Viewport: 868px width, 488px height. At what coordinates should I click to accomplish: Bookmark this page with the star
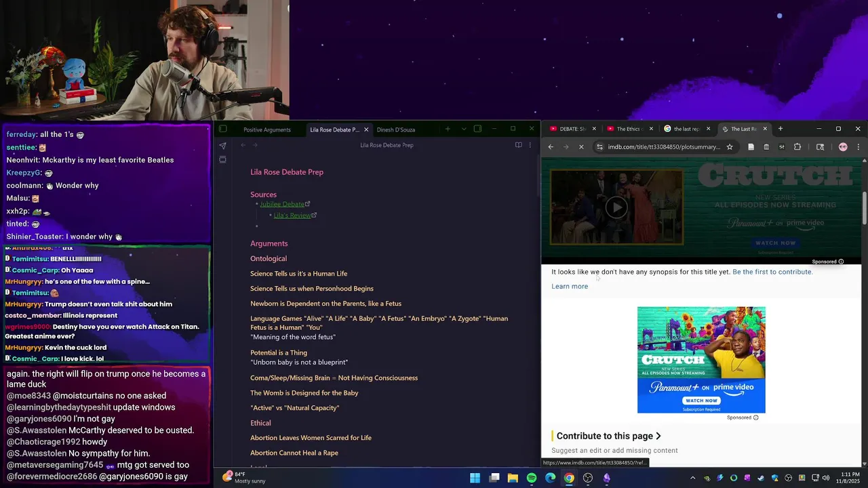pyautogui.click(x=730, y=147)
